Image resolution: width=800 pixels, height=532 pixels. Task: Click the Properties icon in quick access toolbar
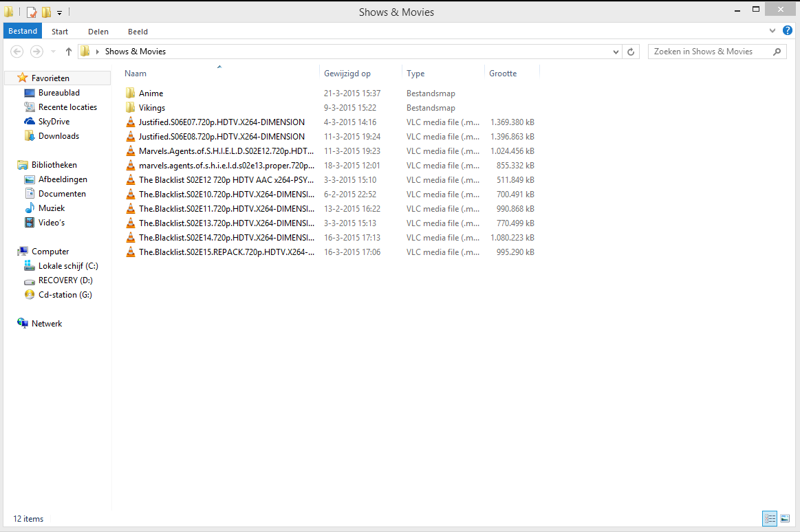(30, 11)
